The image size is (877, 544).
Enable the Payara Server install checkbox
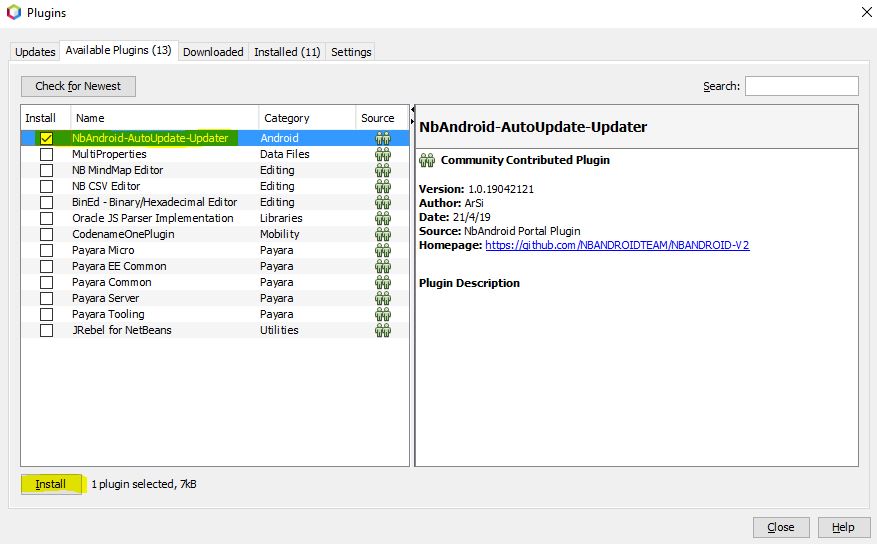(46, 299)
